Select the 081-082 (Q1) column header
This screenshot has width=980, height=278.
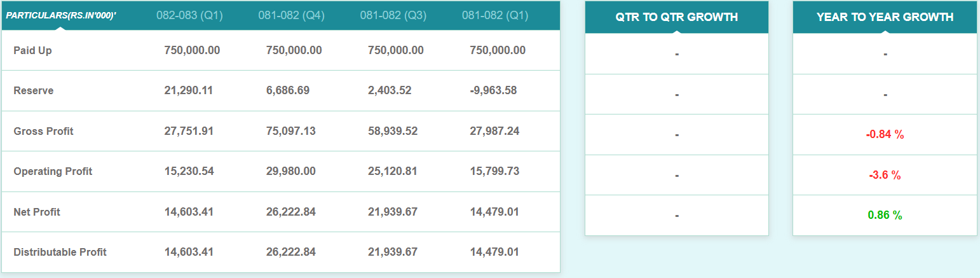point(494,15)
